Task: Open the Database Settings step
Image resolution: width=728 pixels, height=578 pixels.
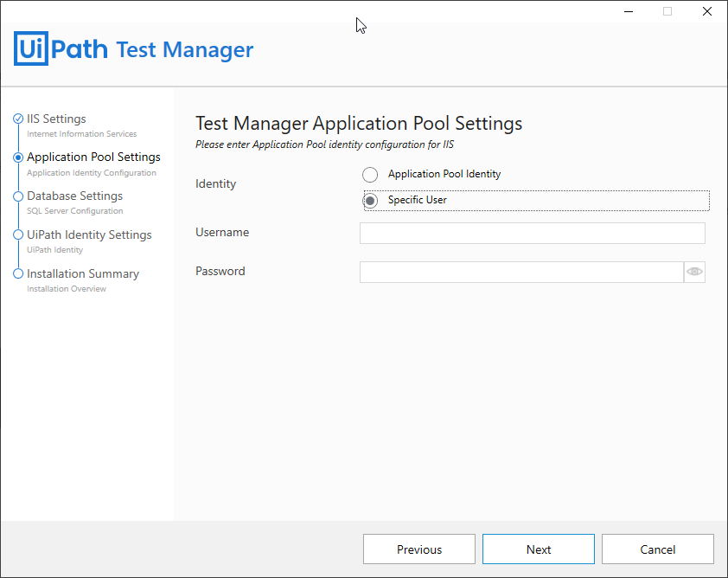Action: [x=74, y=196]
